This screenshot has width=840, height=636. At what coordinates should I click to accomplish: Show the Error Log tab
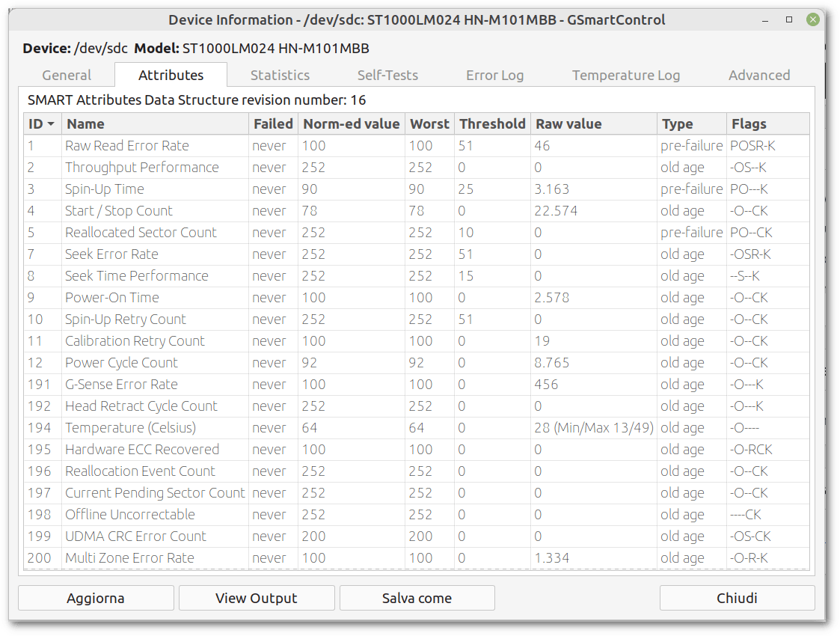click(x=495, y=75)
